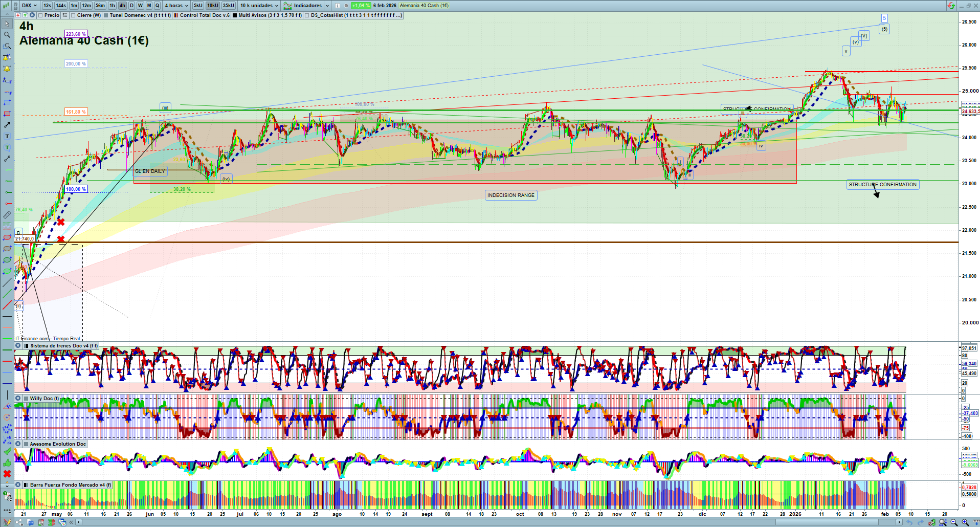Click the scroll-right arrow of the time scrollbar
The width and height of the screenshot is (980, 527).
pos(900,522)
